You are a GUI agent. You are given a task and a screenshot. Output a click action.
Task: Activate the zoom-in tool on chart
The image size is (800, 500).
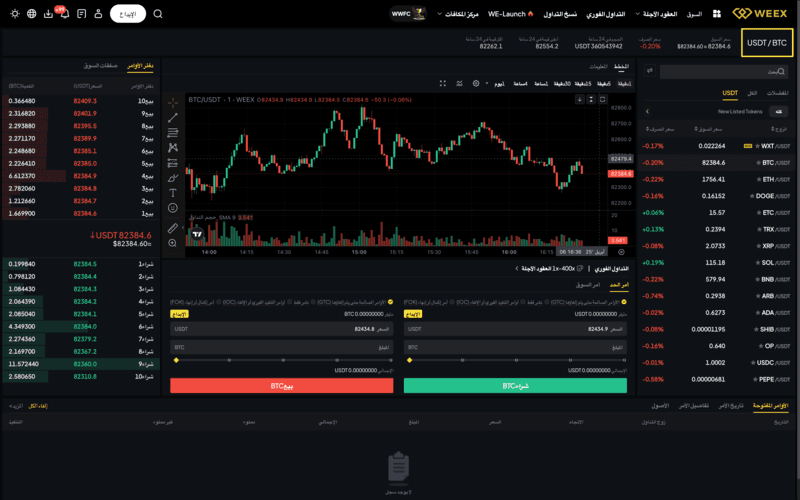(x=173, y=243)
